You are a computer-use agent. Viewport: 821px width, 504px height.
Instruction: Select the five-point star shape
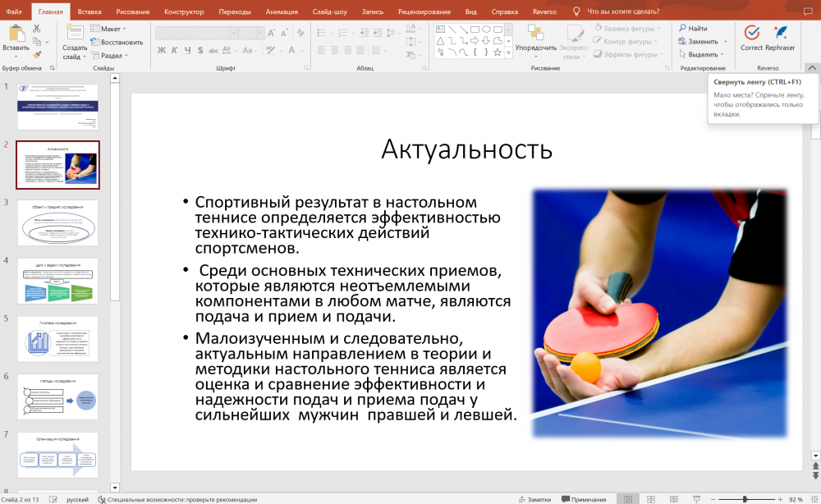pos(498,53)
